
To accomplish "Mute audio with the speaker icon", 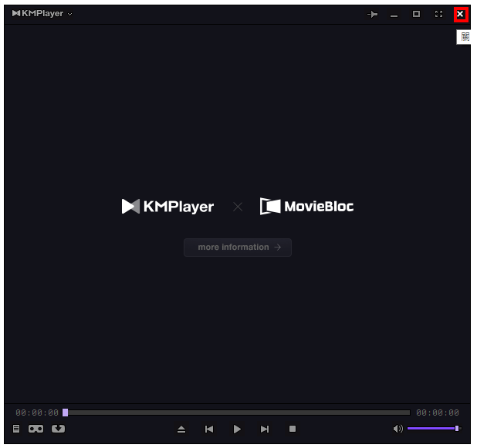I will (x=398, y=429).
